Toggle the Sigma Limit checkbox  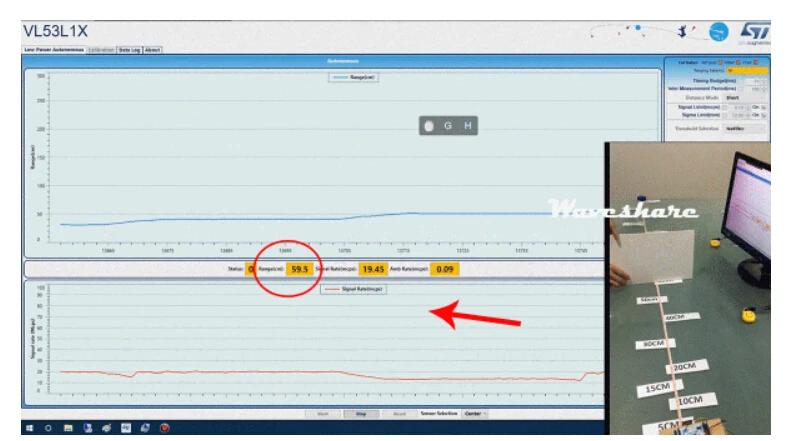pos(724,115)
